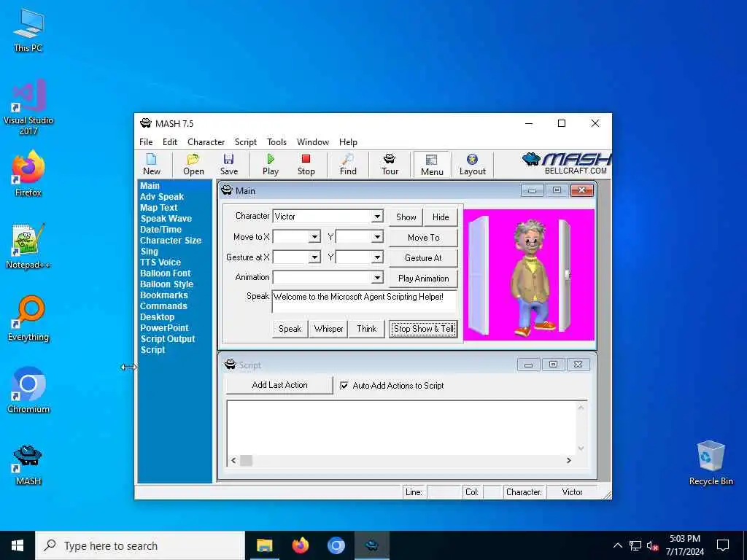Click the Think button

point(366,329)
